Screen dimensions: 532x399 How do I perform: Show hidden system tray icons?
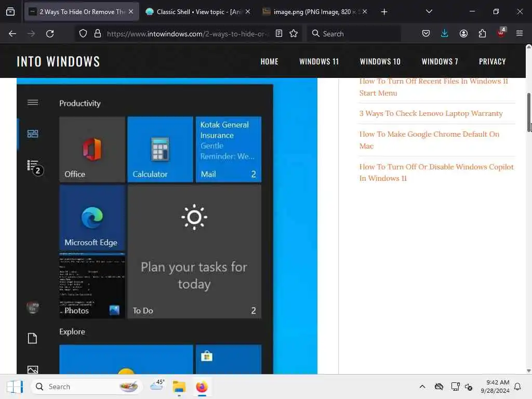[422, 387]
